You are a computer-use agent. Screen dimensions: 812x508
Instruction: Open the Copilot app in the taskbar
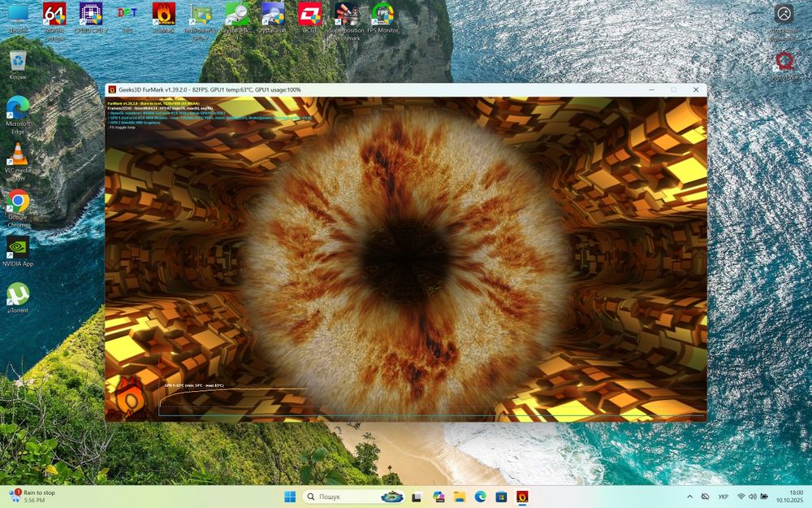[x=438, y=497]
